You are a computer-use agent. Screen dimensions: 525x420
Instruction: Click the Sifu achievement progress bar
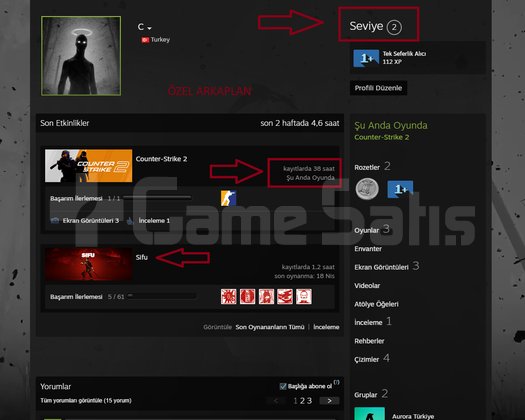(162, 296)
